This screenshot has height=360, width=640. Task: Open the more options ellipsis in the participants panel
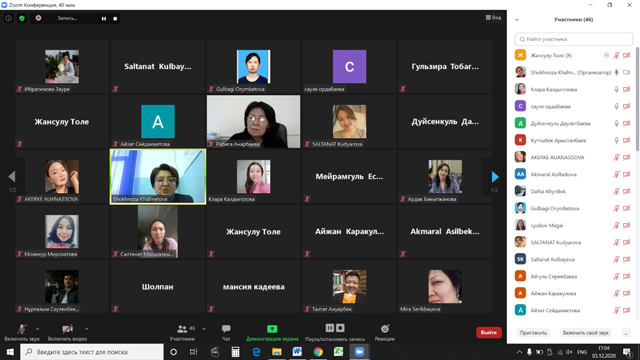(x=626, y=333)
